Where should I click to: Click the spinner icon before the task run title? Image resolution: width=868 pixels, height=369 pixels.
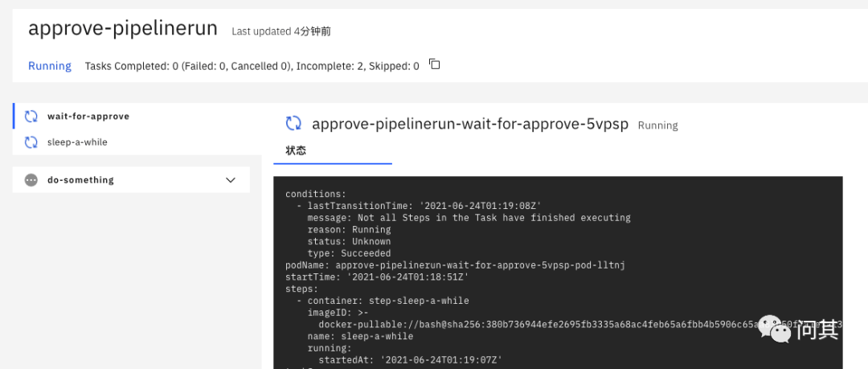294,123
